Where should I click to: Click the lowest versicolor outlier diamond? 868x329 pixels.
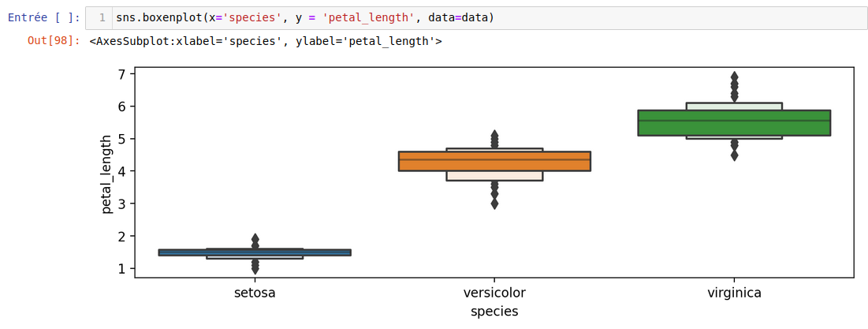[494, 204]
